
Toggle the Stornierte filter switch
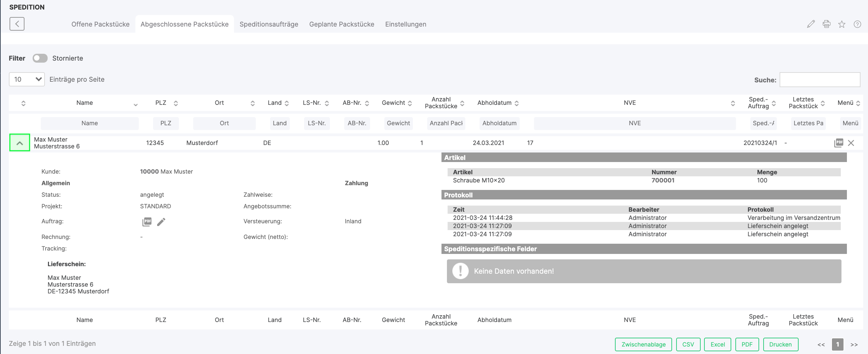[40, 58]
